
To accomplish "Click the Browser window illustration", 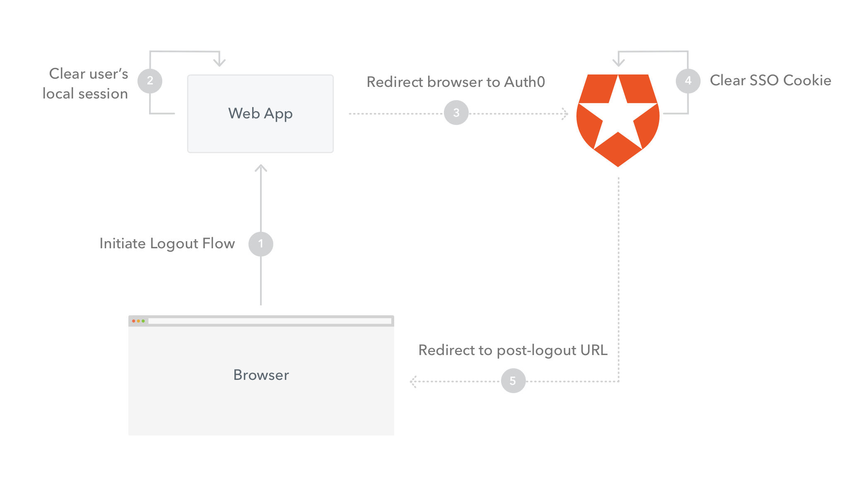I will [261, 375].
